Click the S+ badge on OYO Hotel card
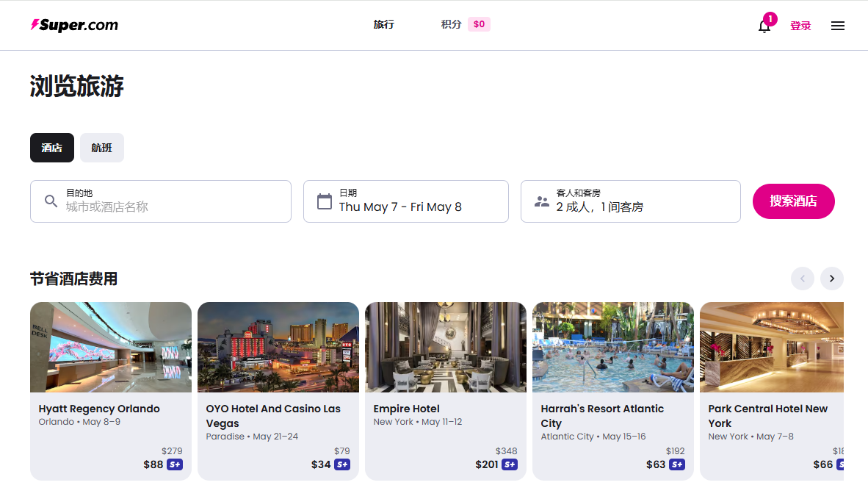Image resolution: width=868 pixels, height=499 pixels. tap(342, 464)
